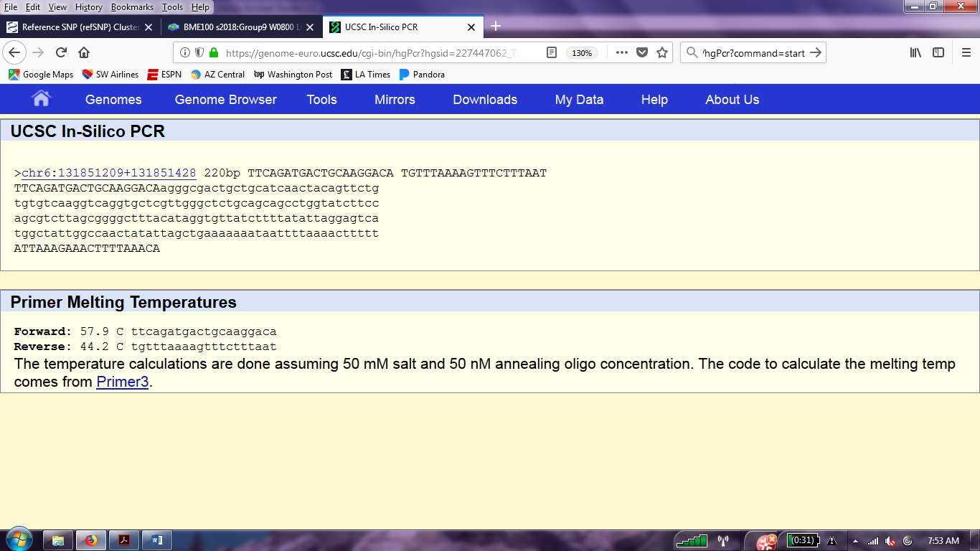Toggle reader view icon in address bar

[x=551, y=52]
